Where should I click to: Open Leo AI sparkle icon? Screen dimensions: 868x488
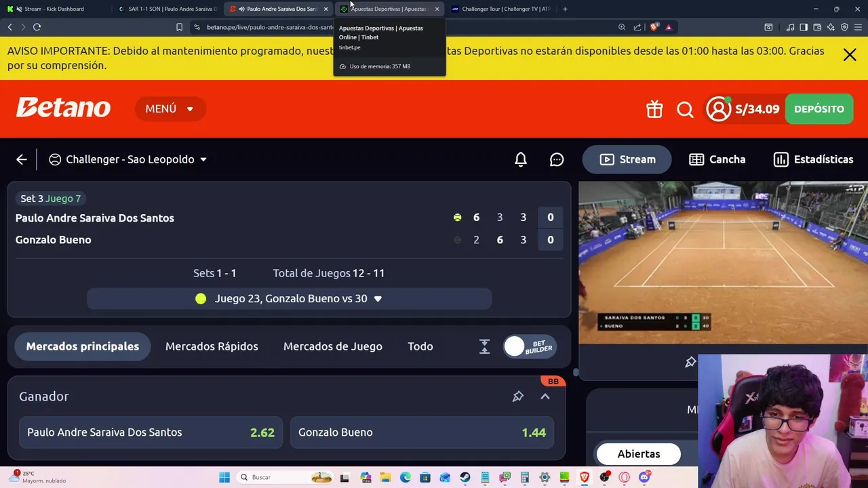(x=831, y=27)
